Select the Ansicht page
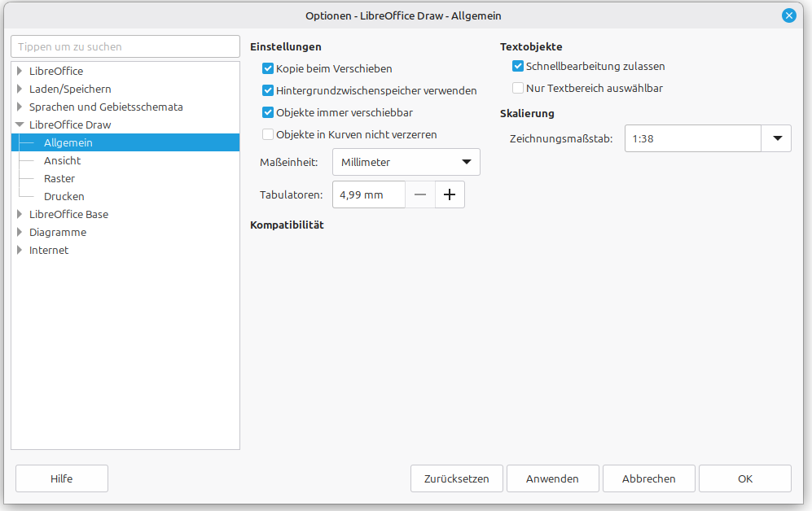812x511 pixels. tap(62, 160)
